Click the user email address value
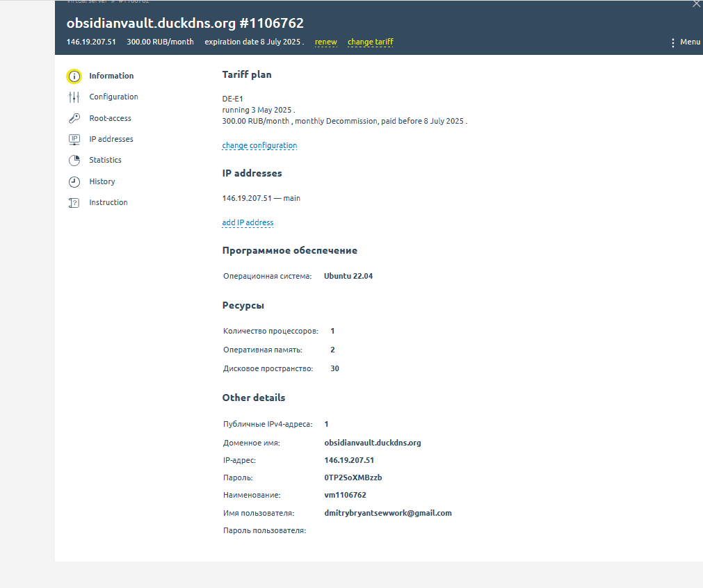703x588 pixels. 388,514
